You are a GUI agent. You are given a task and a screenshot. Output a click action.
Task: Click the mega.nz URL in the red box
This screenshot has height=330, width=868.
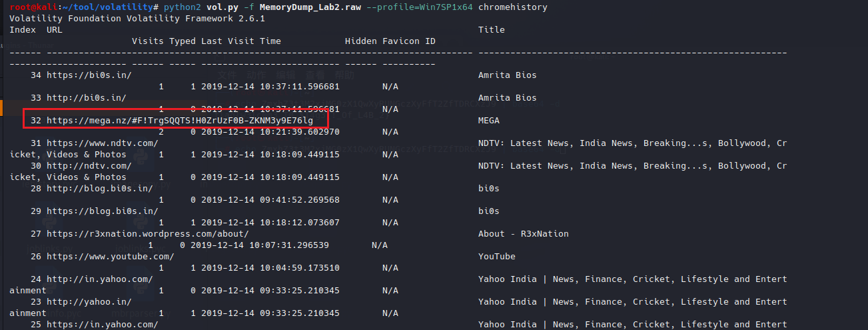point(179,121)
